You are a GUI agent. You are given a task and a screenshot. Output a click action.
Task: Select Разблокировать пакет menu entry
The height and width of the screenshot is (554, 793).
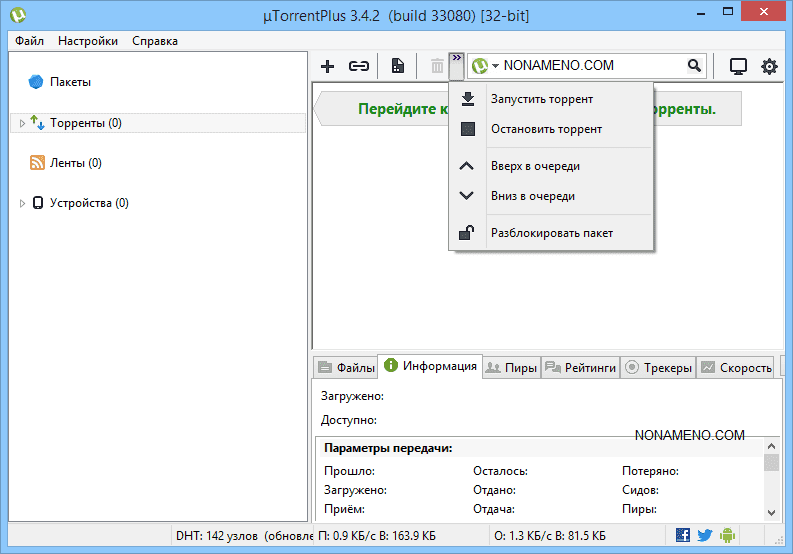[551, 233]
